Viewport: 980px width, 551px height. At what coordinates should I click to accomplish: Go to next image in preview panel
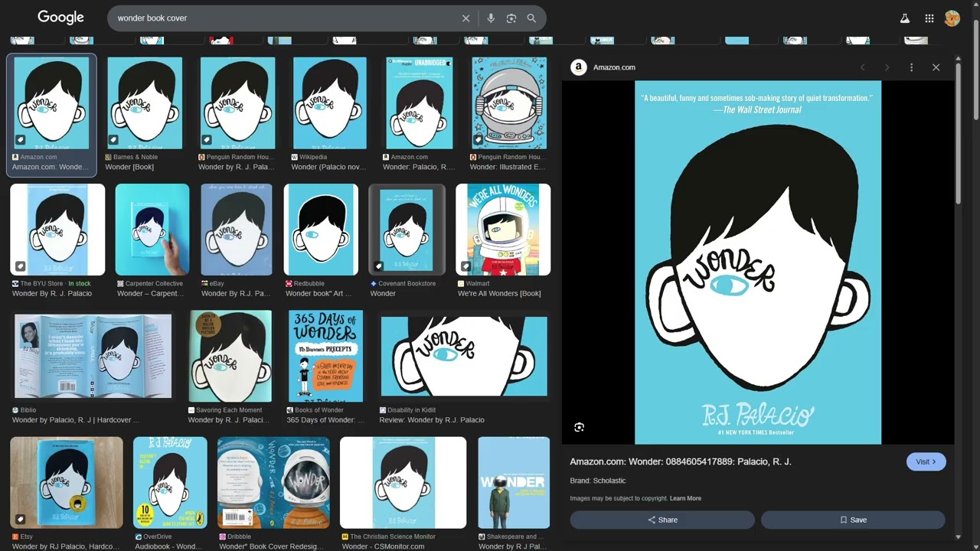pyautogui.click(x=887, y=67)
